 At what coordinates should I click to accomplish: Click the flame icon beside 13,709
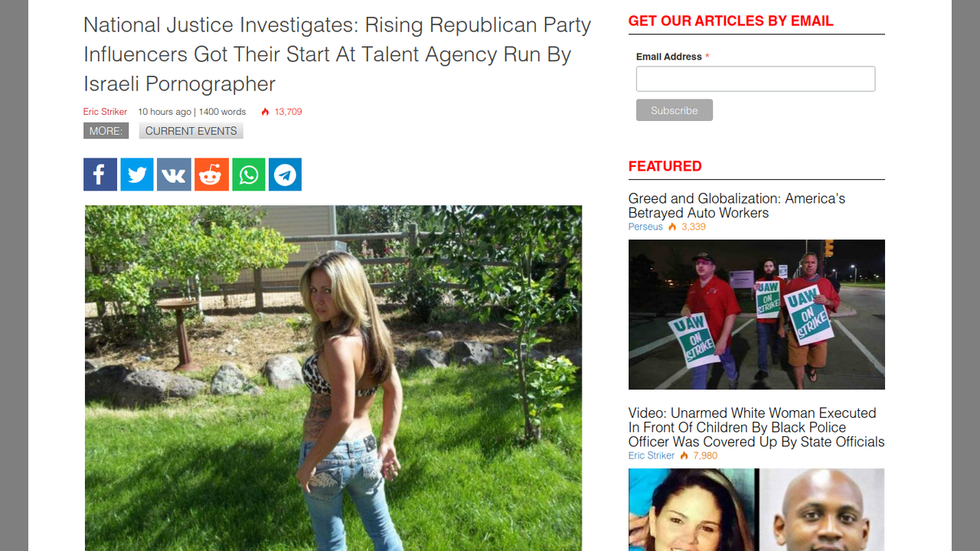pyautogui.click(x=265, y=112)
